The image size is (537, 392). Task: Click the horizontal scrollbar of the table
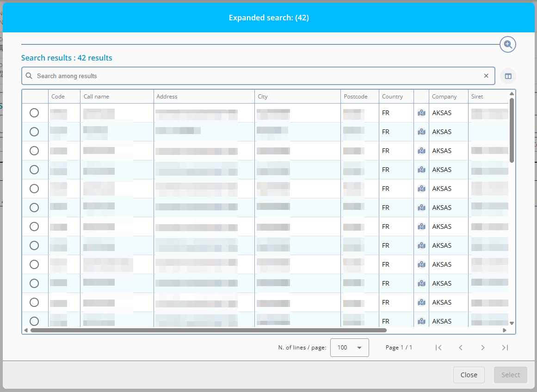[208, 330]
